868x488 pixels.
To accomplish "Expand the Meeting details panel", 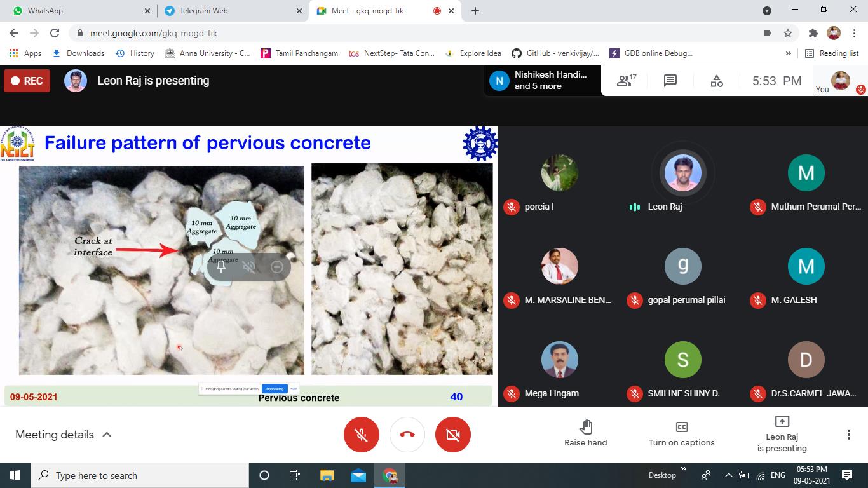I will [64, 435].
